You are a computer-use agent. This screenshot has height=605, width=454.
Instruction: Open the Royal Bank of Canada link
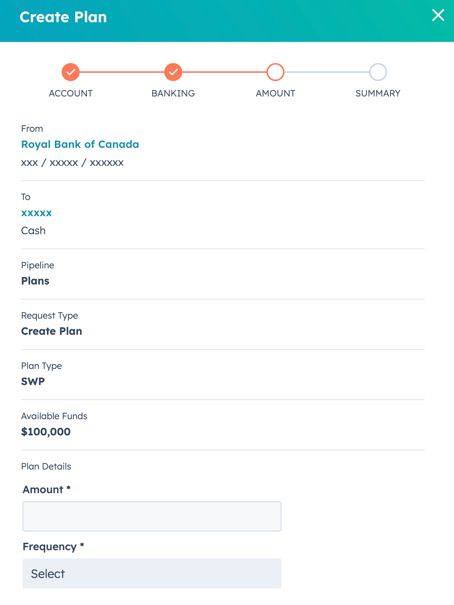80,144
